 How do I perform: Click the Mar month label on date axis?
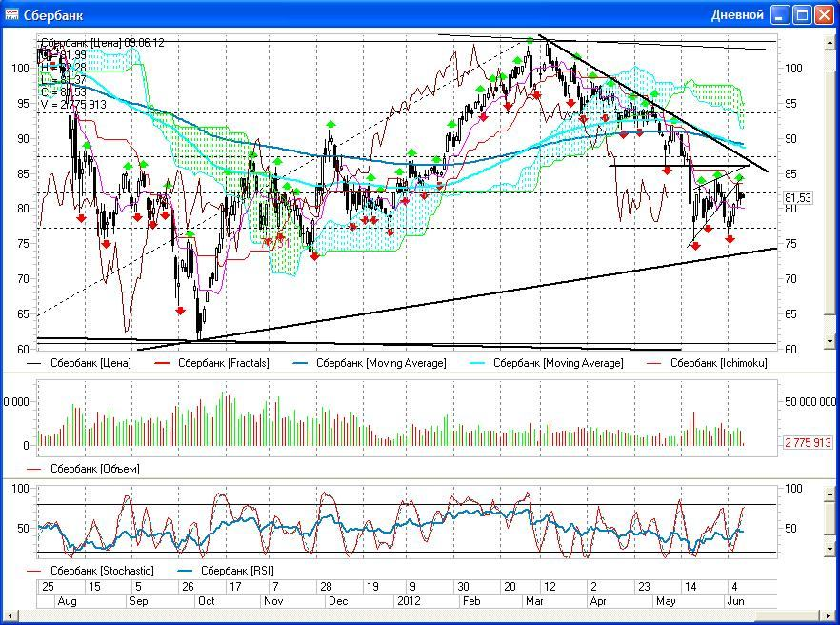tap(534, 601)
